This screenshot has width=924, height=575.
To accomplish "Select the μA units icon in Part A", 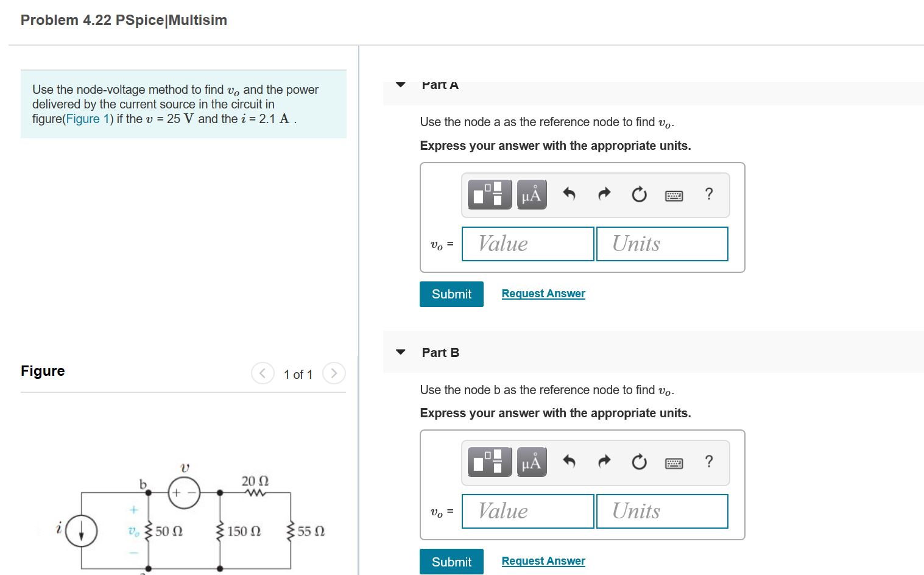I will point(531,194).
